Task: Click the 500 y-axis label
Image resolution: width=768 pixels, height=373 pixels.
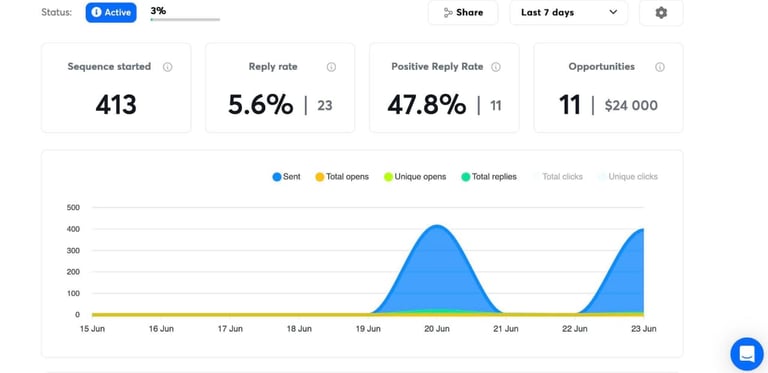Action: click(73, 208)
